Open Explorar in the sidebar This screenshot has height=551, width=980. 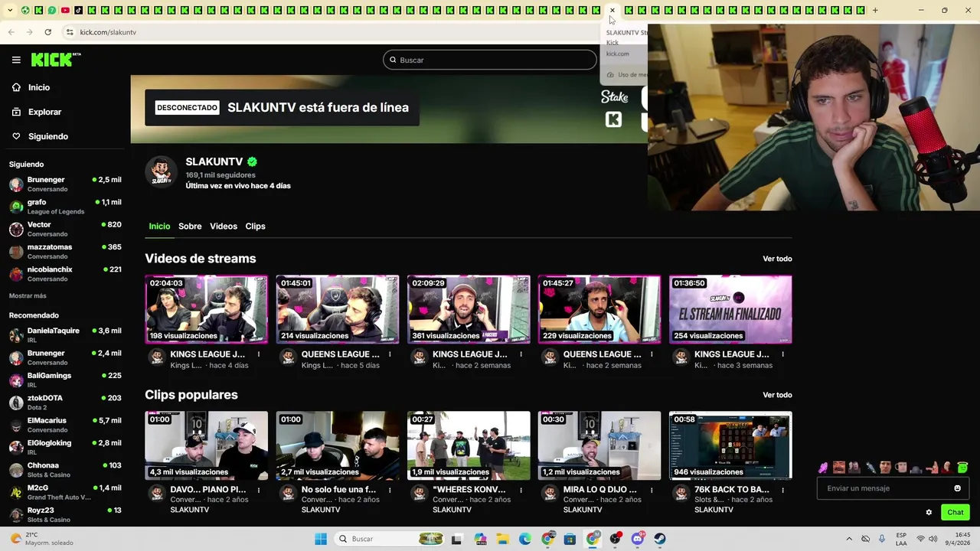click(37, 112)
